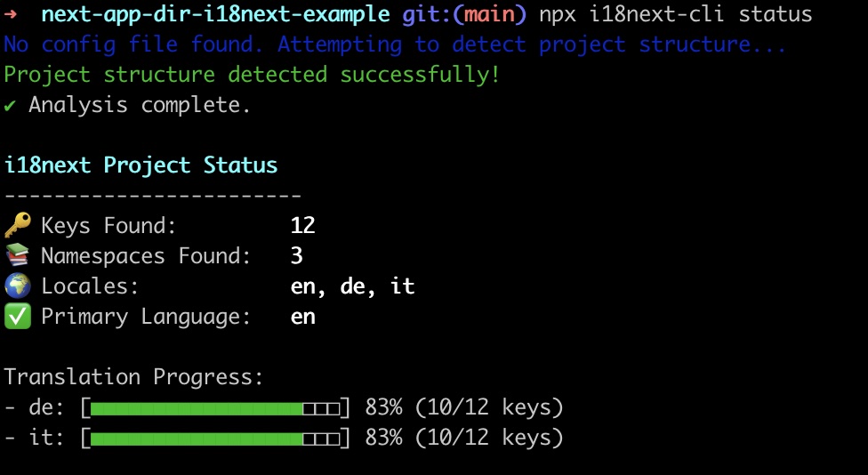Click the red prompt arrow
This screenshot has width=868, height=475.
pyautogui.click(x=11, y=15)
